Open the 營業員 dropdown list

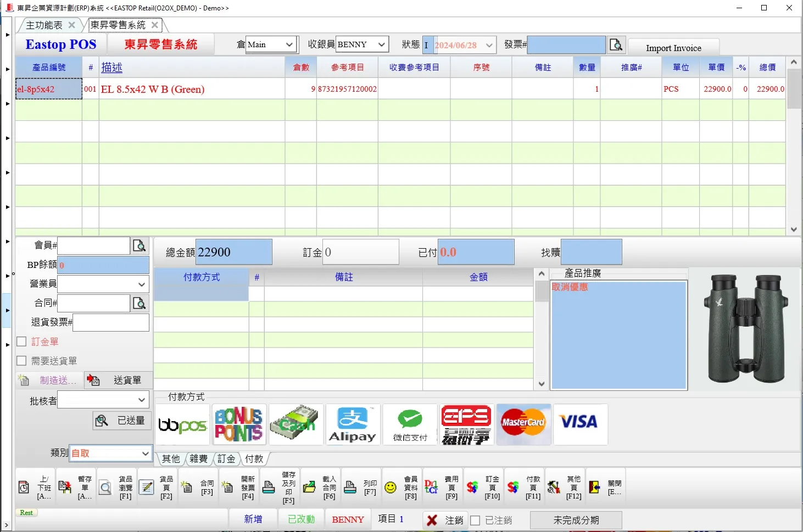point(142,284)
